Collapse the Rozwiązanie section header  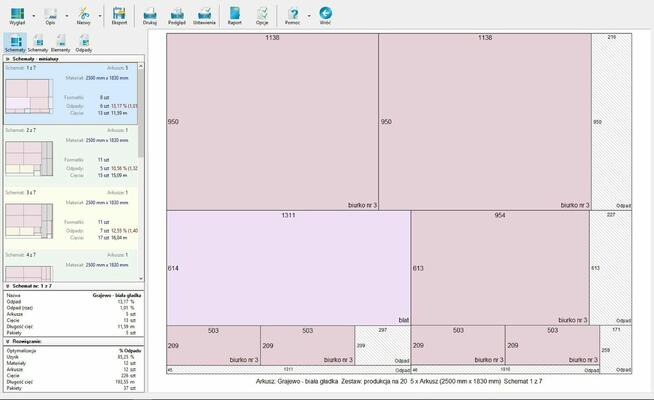click(x=8, y=341)
